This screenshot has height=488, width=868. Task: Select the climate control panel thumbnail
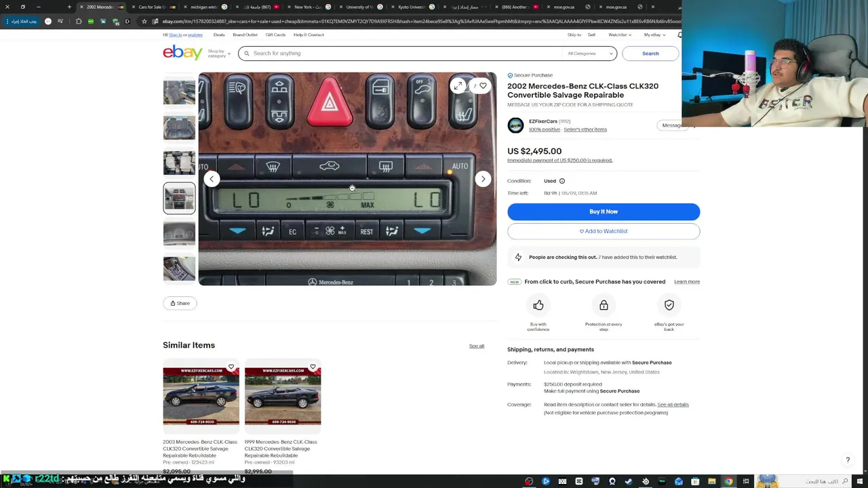point(179,198)
